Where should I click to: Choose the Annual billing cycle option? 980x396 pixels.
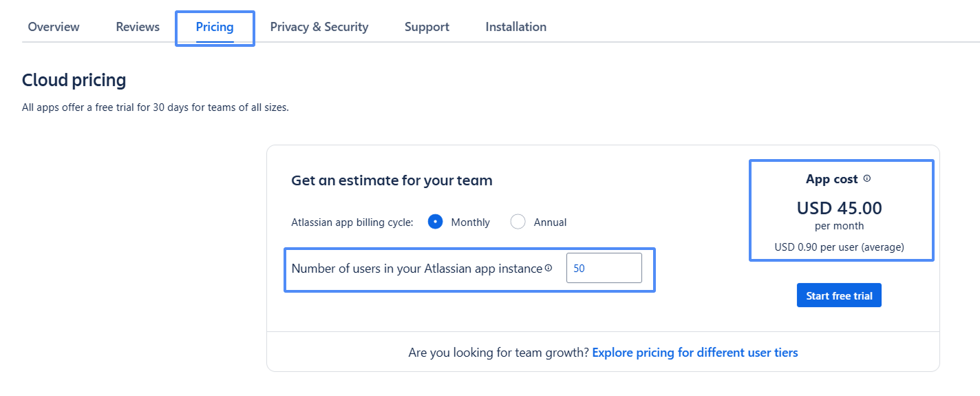518,222
